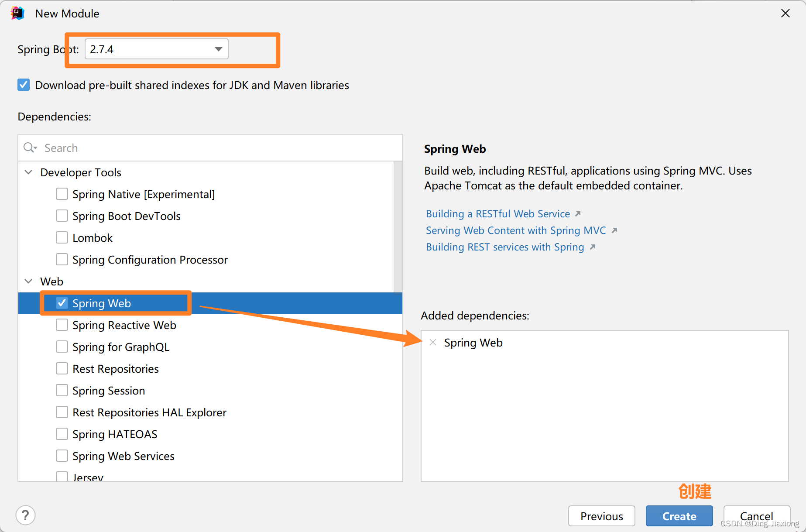Close the New Module dialog
Image resolution: width=806 pixels, height=532 pixels.
tap(785, 13)
